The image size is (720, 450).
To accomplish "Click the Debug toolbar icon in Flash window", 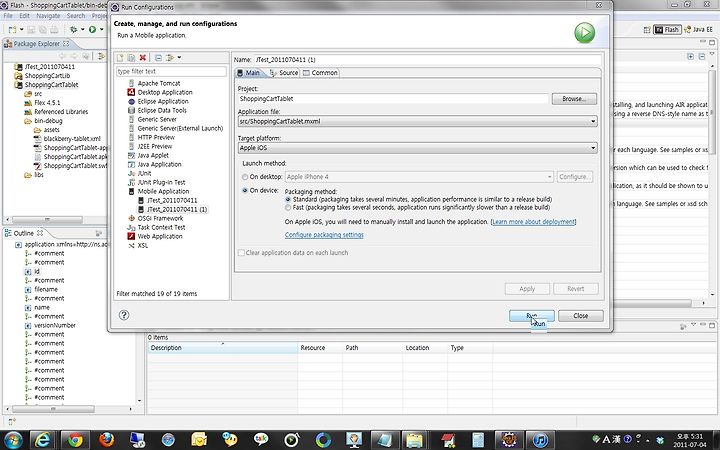I will (73, 29).
